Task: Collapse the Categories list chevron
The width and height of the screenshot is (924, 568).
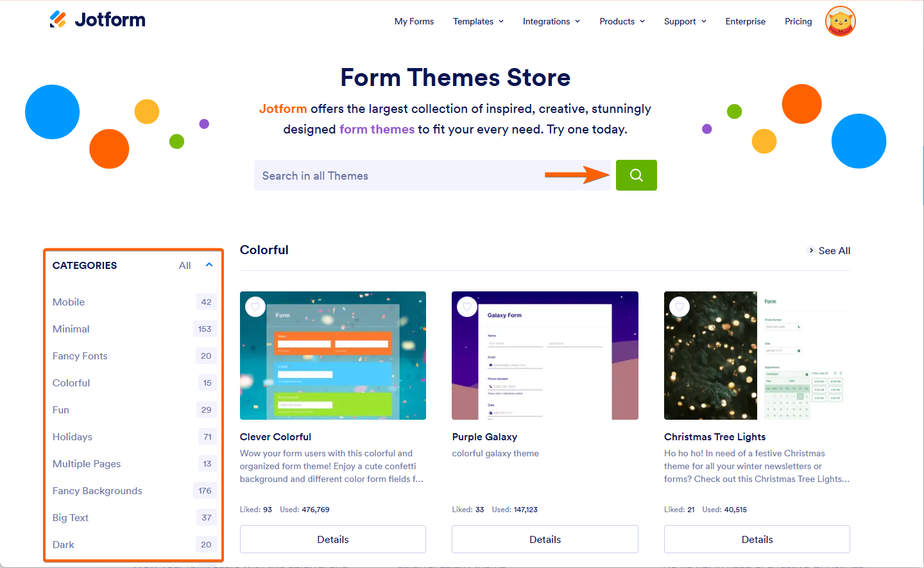Action: [209, 265]
